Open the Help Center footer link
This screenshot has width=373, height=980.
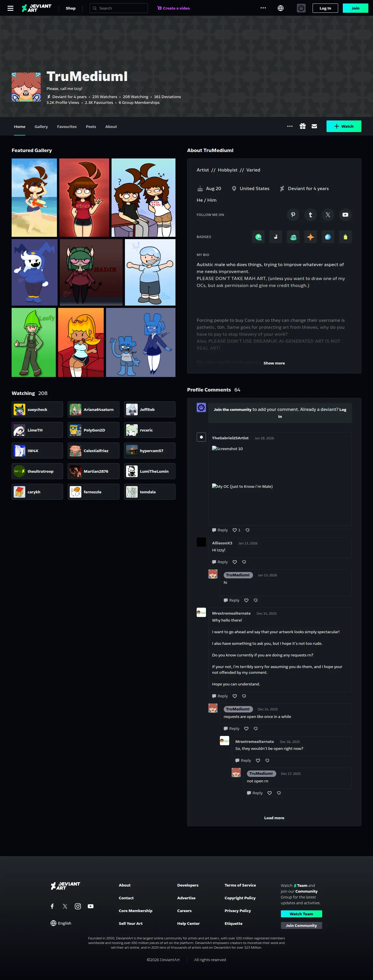tap(188, 923)
